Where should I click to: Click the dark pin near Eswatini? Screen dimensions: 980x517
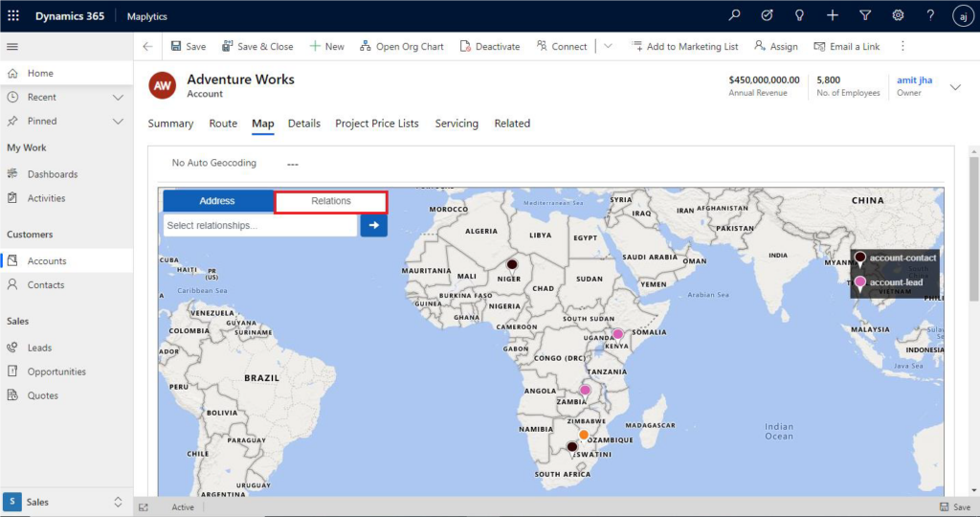(x=572, y=447)
